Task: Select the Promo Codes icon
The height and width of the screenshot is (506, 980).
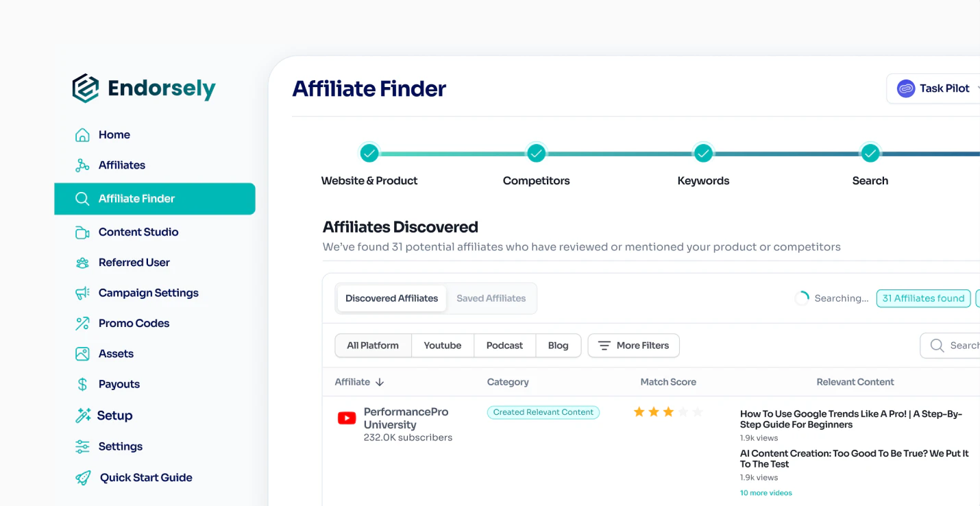Action: (82, 323)
